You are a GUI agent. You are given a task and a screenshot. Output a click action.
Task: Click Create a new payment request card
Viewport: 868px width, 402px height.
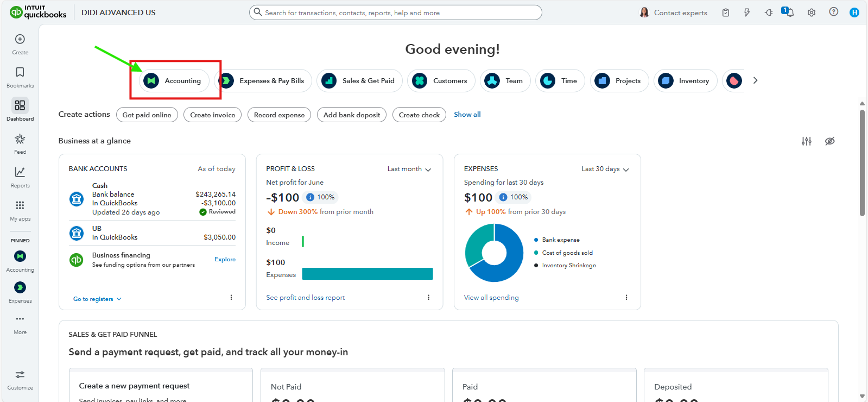pyautogui.click(x=161, y=385)
